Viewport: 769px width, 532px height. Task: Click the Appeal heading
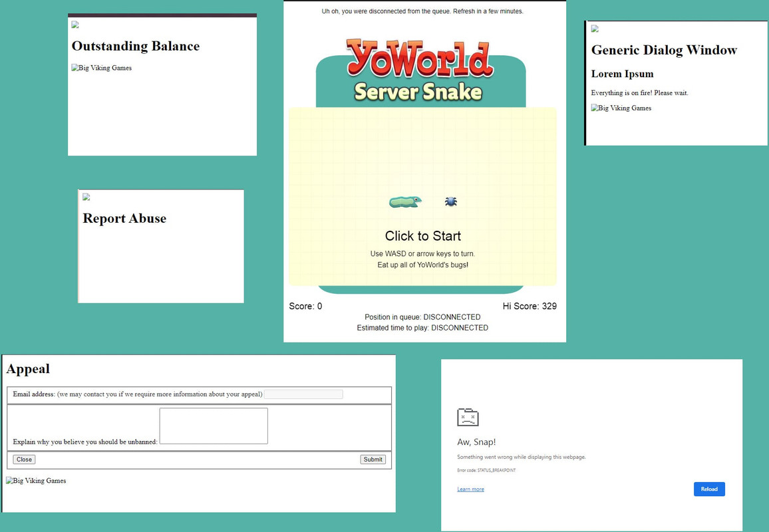coord(28,368)
